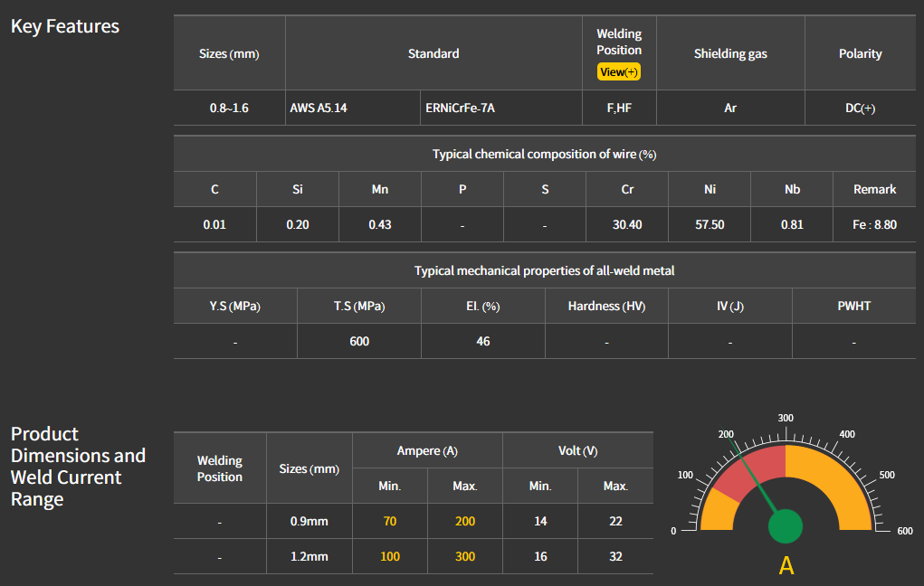This screenshot has width=924, height=586.
Task: Select the 70 minimum ampere value
Action: [x=390, y=521]
